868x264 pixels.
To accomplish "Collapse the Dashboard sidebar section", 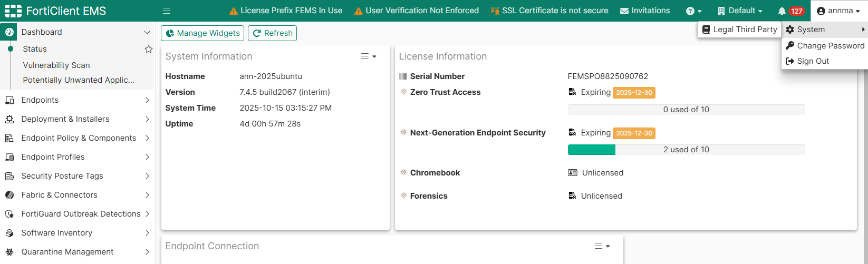I will [x=147, y=32].
